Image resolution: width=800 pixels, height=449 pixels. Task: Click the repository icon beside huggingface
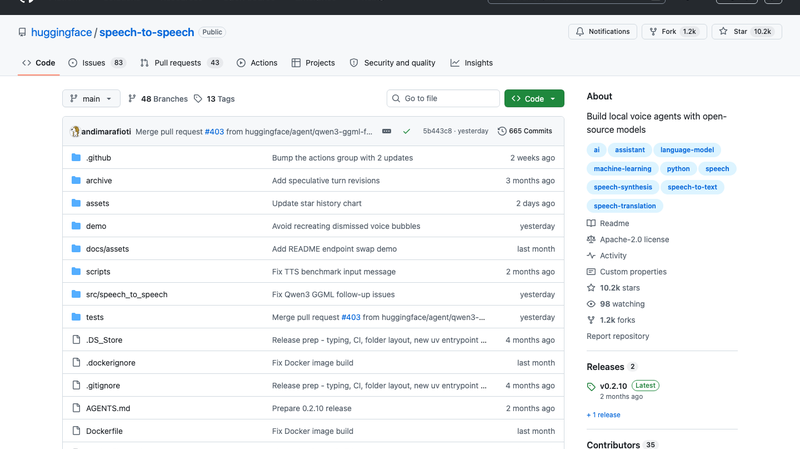(x=22, y=32)
